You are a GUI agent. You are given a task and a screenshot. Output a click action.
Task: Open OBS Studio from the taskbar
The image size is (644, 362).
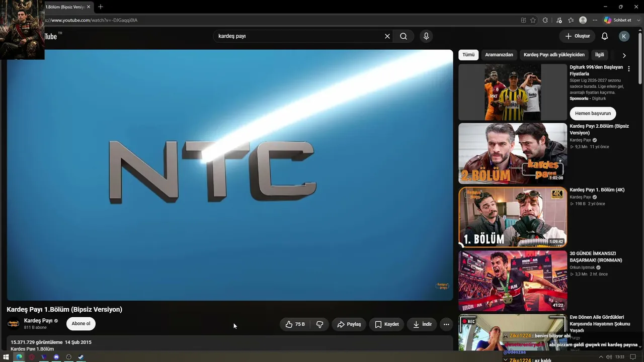tap(69, 357)
